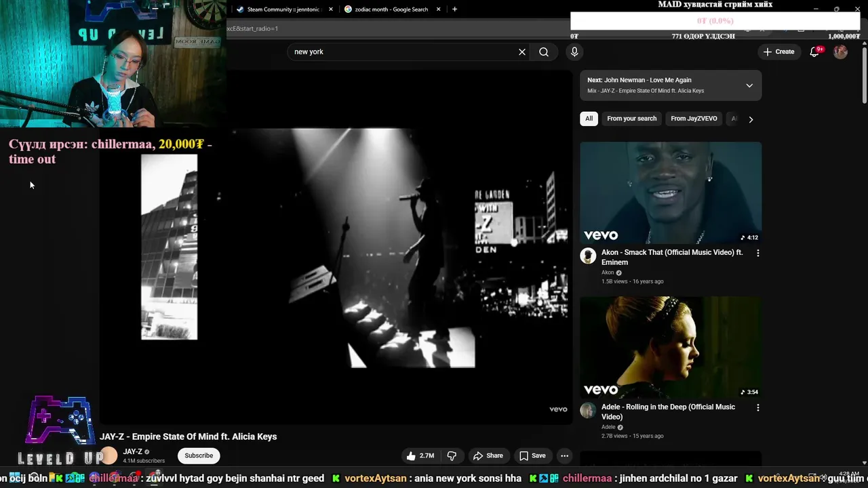The width and height of the screenshot is (868, 488).
Task: Show more filter chips with right arrow
Action: click(751, 119)
